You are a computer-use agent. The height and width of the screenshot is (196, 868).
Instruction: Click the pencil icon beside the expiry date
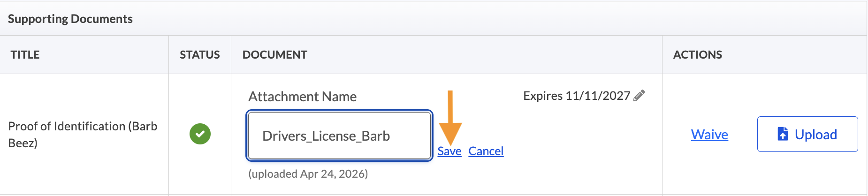tap(639, 96)
